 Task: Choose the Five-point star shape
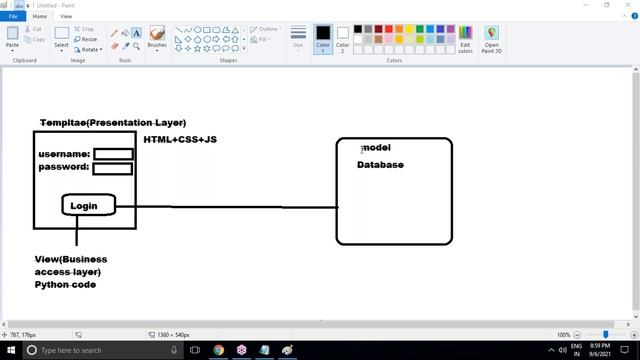click(x=198, y=49)
